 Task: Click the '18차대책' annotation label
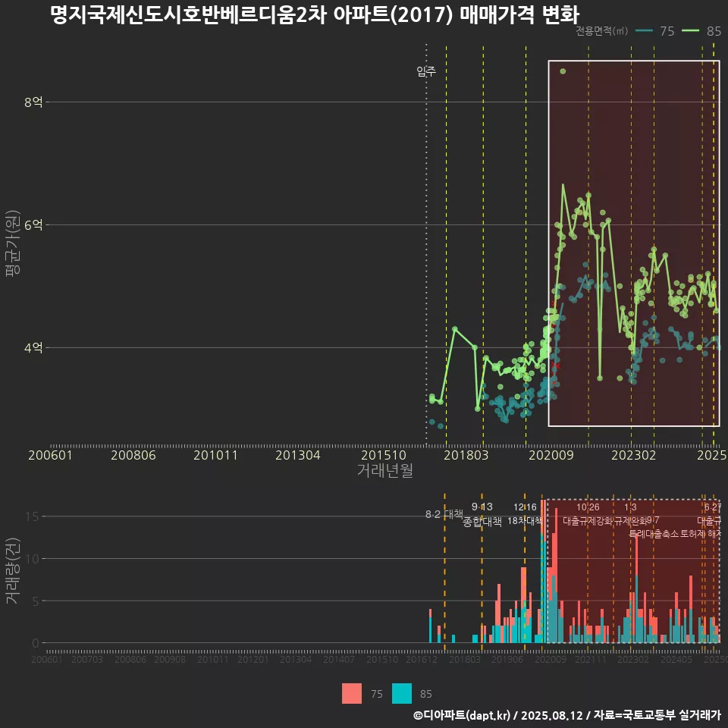[525, 520]
